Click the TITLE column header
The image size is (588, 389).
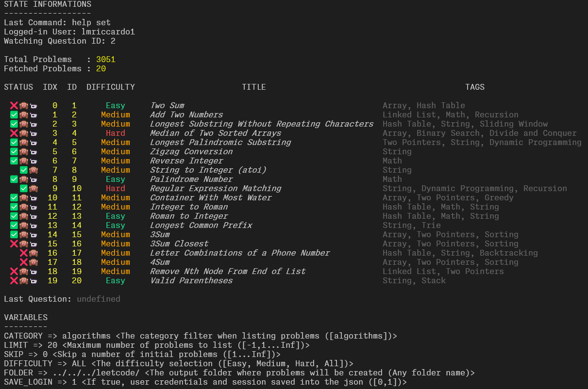tap(254, 87)
